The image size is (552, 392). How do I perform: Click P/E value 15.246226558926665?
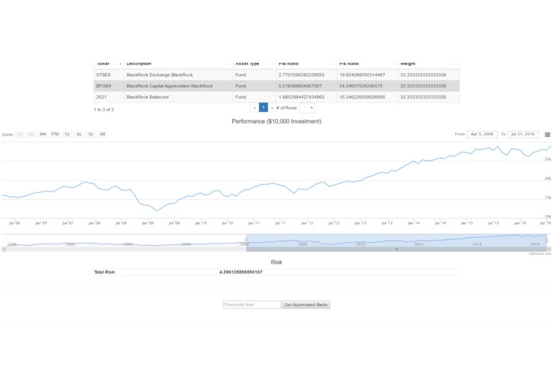[x=362, y=97]
